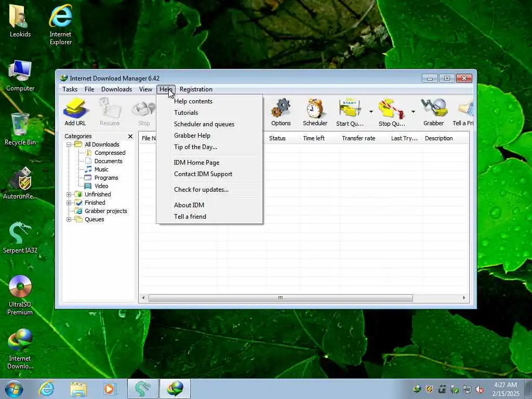The height and width of the screenshot is (399, 532).
Task: Select the Computer desktop icon
Action: tap(20, 75)
